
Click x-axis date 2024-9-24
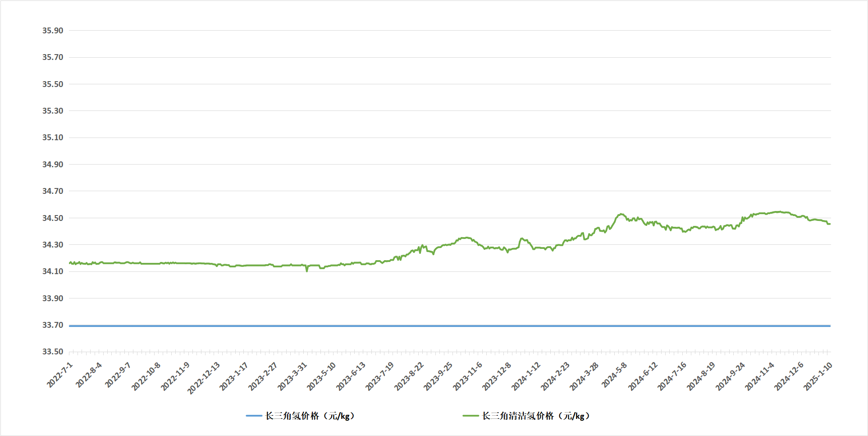click(730, 376)
